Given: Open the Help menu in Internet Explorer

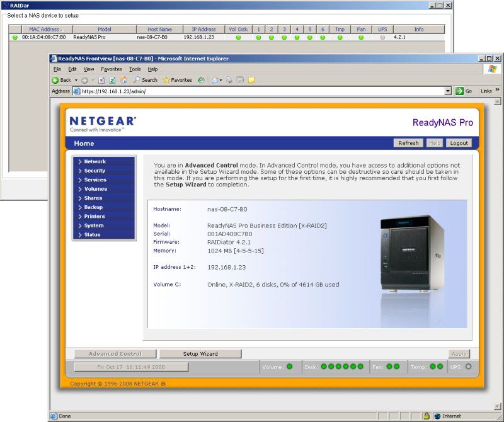Looking at the screenshot, I should click(x=152, y=69).
